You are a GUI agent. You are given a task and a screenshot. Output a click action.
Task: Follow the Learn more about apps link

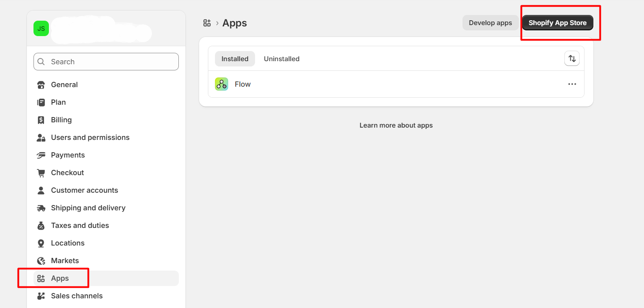tap(396, 125)
